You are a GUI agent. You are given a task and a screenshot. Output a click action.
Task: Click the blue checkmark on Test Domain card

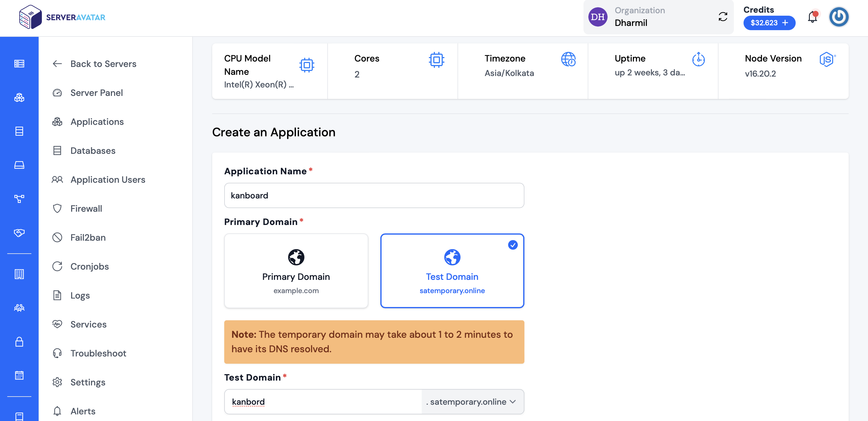512,245
